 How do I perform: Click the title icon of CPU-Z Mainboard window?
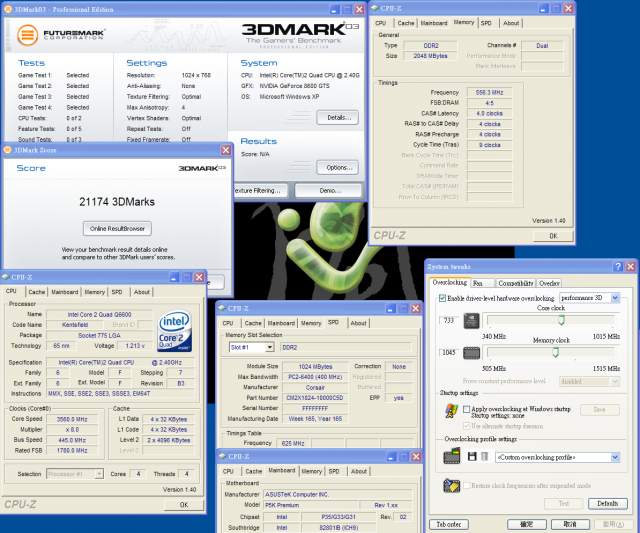pos(222,456)
